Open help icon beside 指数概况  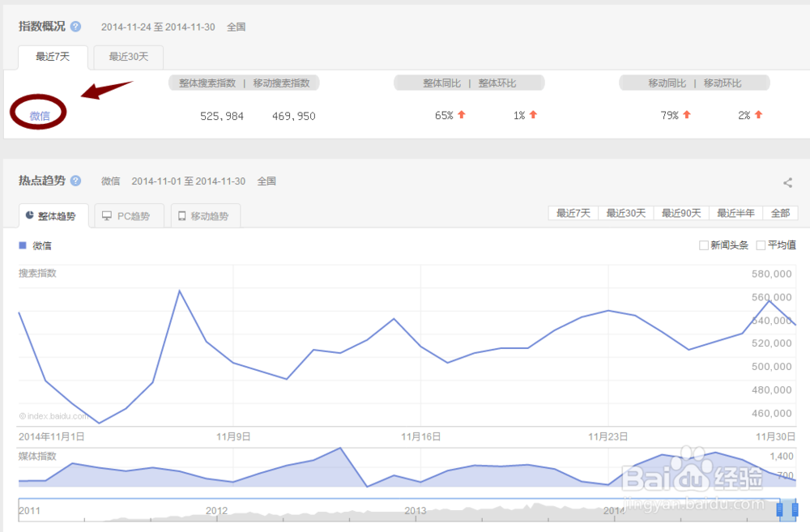(75, 27)
